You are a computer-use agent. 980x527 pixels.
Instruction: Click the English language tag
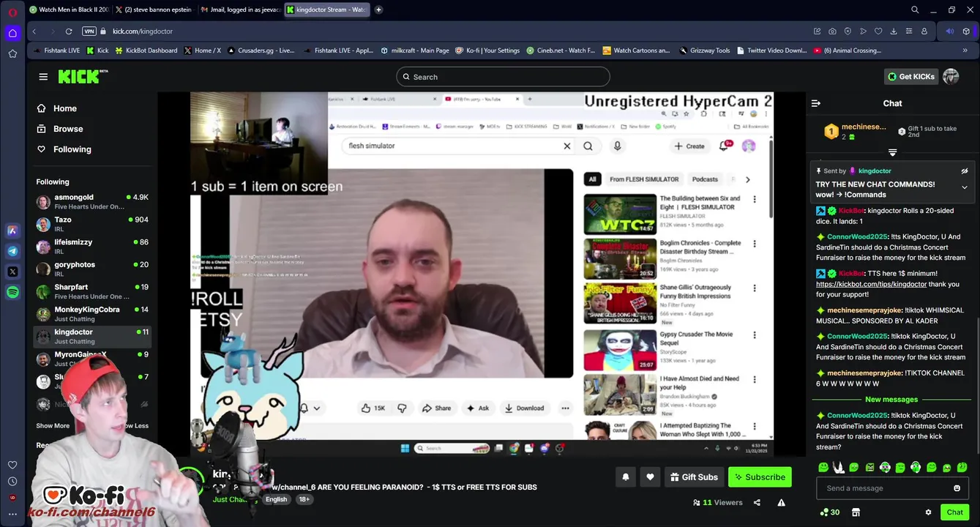tap(276, 499)
